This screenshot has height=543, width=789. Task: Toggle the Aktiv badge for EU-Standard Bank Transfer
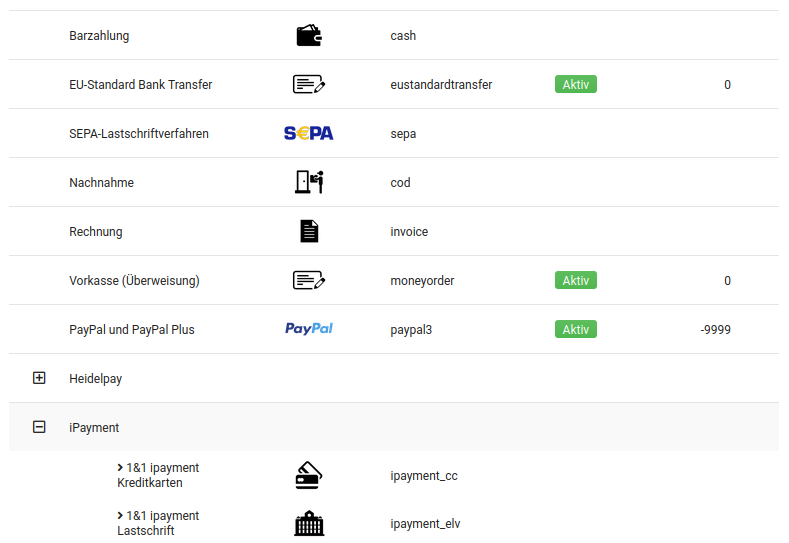575,85
